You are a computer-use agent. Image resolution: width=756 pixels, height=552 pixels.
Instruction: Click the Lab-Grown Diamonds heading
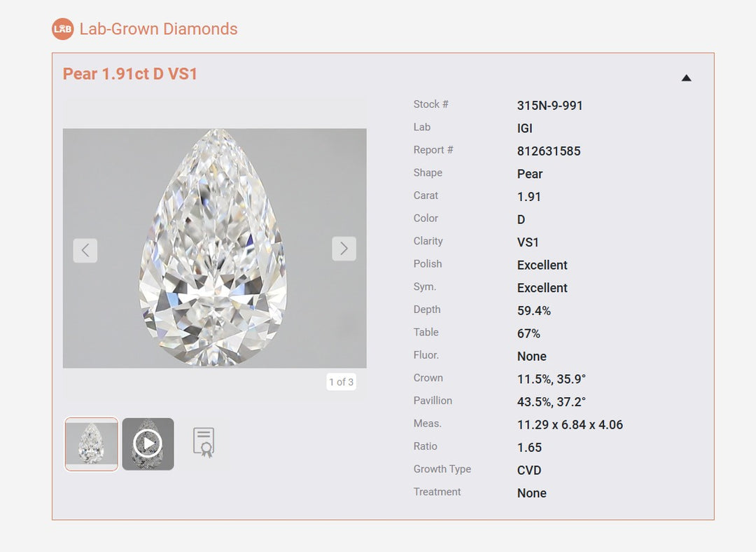tap(159, 29)
